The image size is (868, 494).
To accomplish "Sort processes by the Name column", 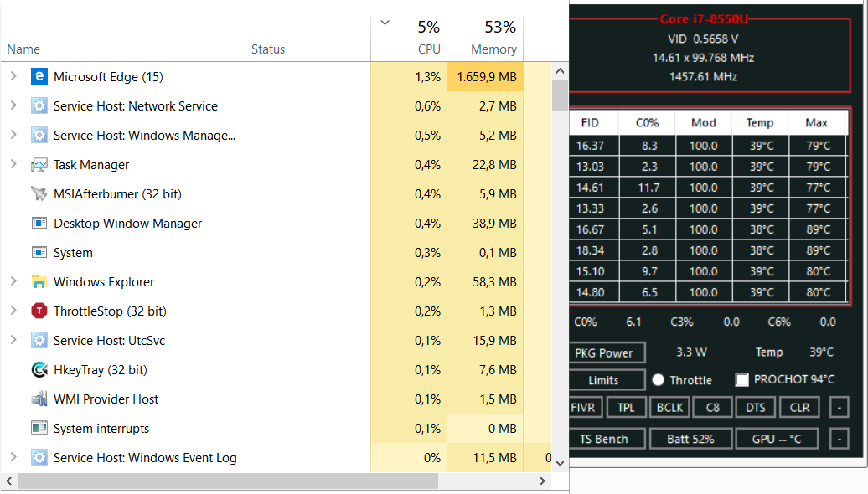I will 23,49.
